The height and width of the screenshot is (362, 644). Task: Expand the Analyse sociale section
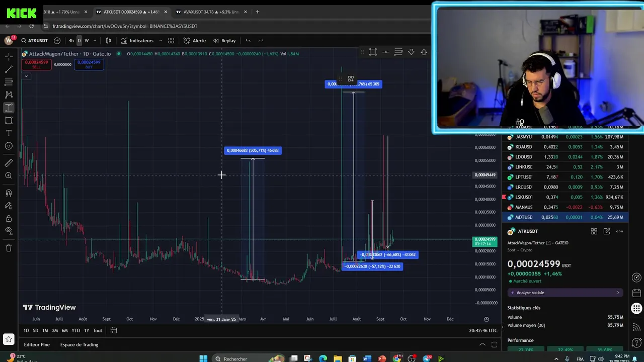tap(565, 293)
